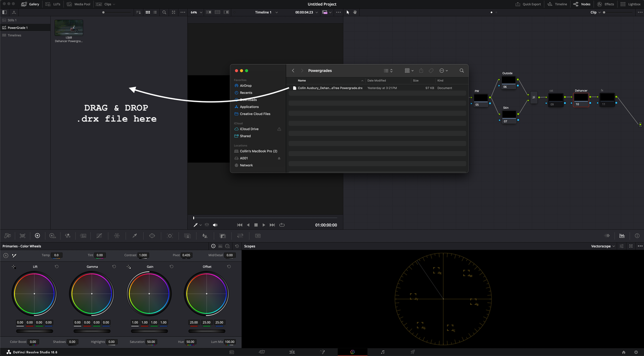The width and height of the screenshot is (644, 356).
Task: Click the Lightbox icon top right
Action: point(631,4)
